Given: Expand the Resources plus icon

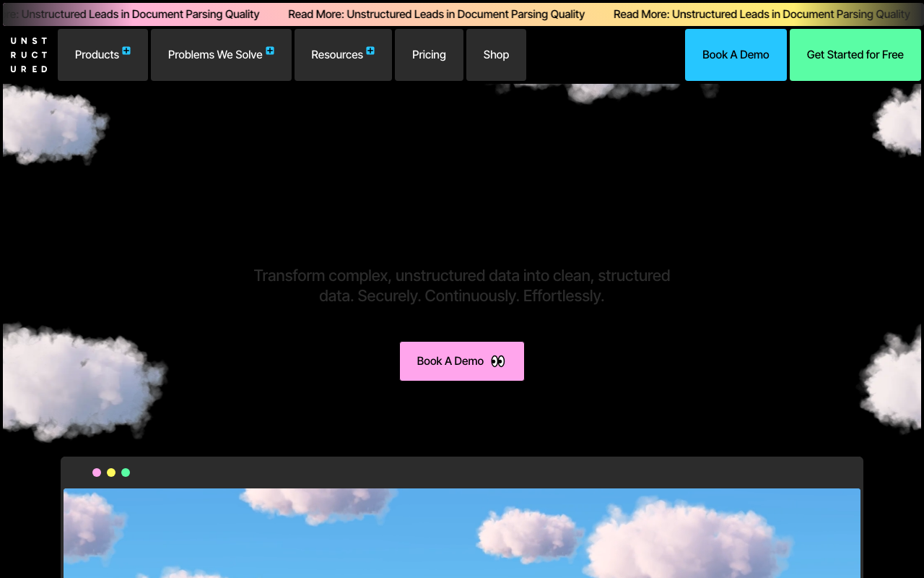Looking at the screenshot, I should point(370,51).
